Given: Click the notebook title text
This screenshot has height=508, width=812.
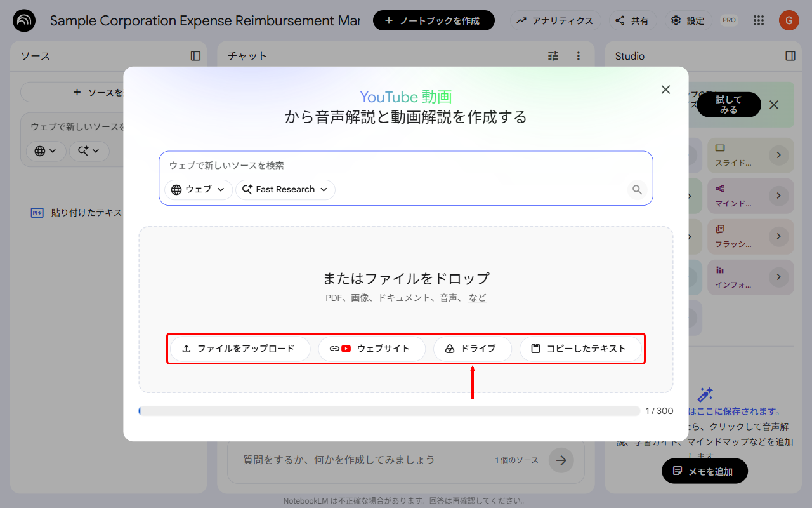Looking at the screenshot, I should [205, 21].
